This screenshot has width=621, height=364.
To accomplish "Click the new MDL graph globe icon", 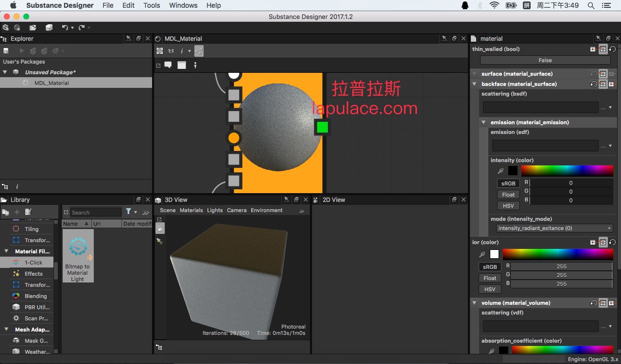I will [x=17, y=28].
